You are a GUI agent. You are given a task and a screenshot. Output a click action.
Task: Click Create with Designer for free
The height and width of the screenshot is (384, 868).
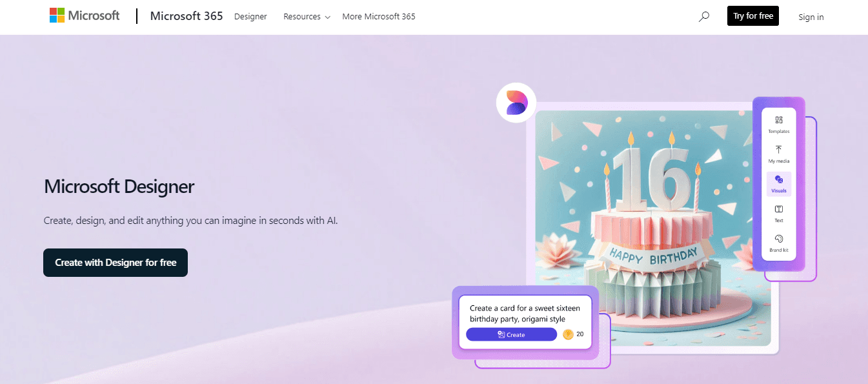click(115, 262)
